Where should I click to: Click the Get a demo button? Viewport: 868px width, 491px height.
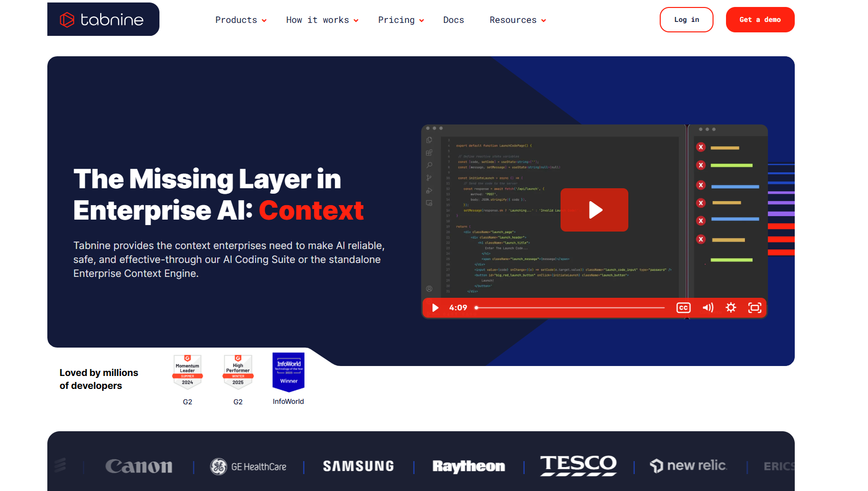760,19
